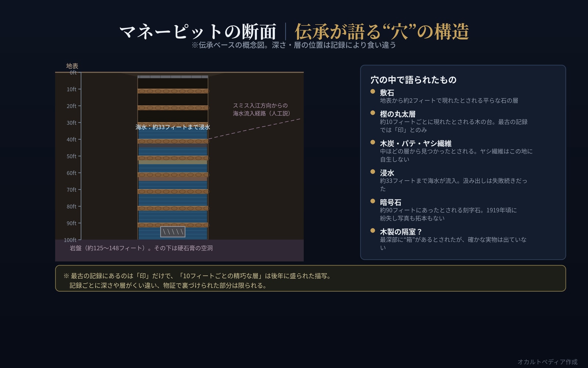Click the description '地表から約2フィートで現れた…'
Screen dimensions: 588x368
[449, 100]
